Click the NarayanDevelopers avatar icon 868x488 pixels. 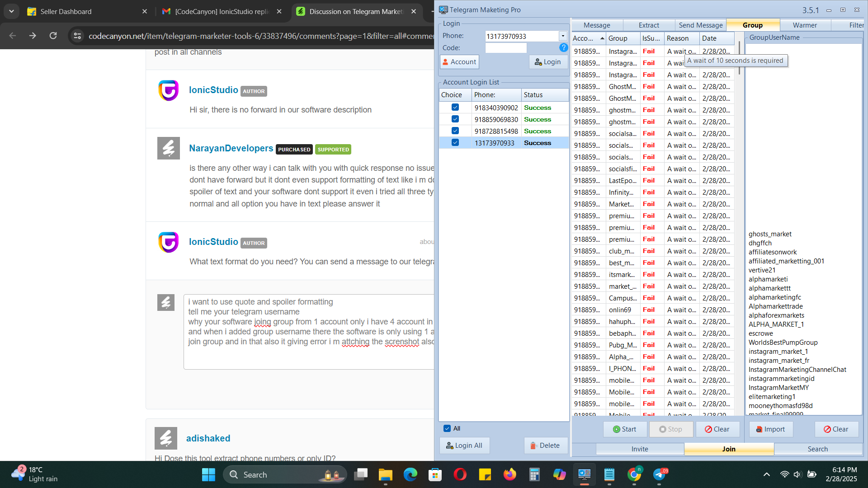(169, 148)
